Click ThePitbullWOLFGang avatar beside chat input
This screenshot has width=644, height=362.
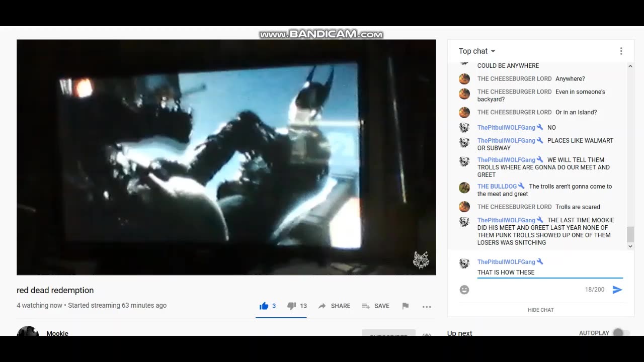464,263
